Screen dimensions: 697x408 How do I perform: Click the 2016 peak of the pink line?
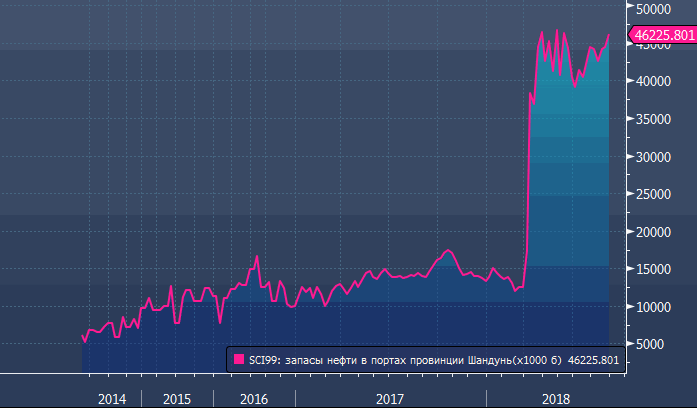[257, 256]
